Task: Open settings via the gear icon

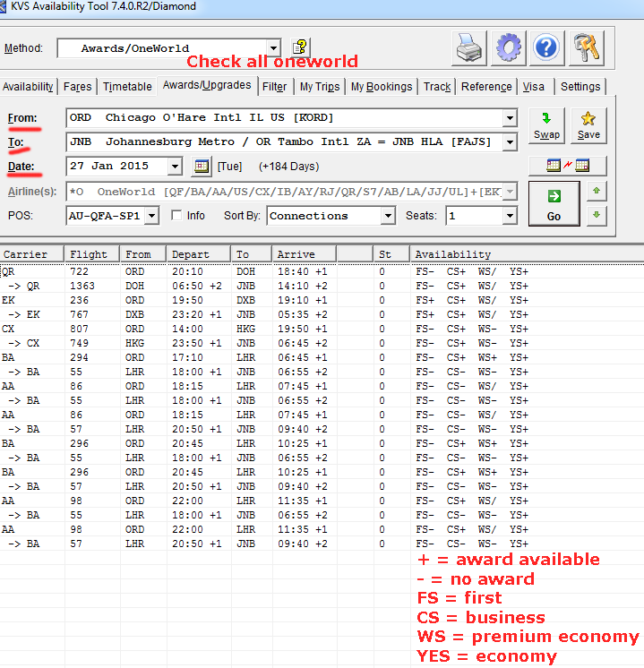Action: click(508, 47)
